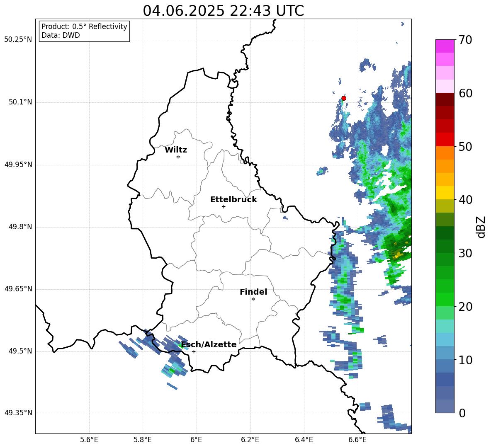This screenshot has height=448, width=491.
Task: Click the 50 colorbar tick label
Action: (x=465, y=146)
